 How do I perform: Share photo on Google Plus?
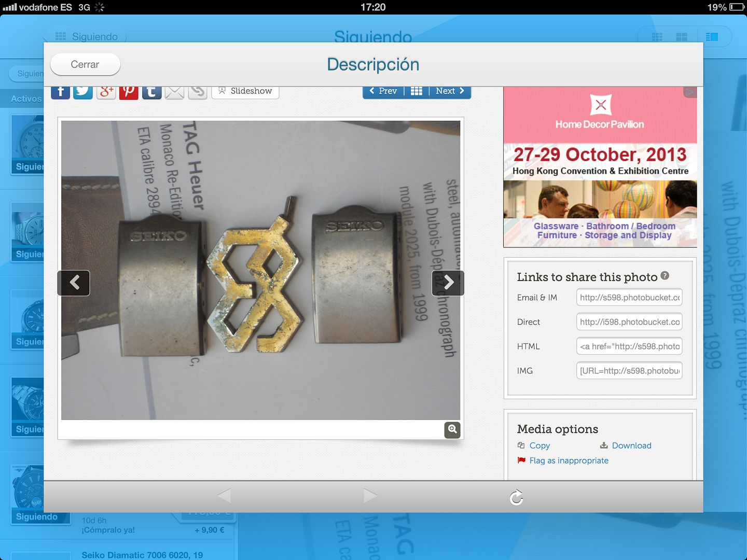coord(106,92)
